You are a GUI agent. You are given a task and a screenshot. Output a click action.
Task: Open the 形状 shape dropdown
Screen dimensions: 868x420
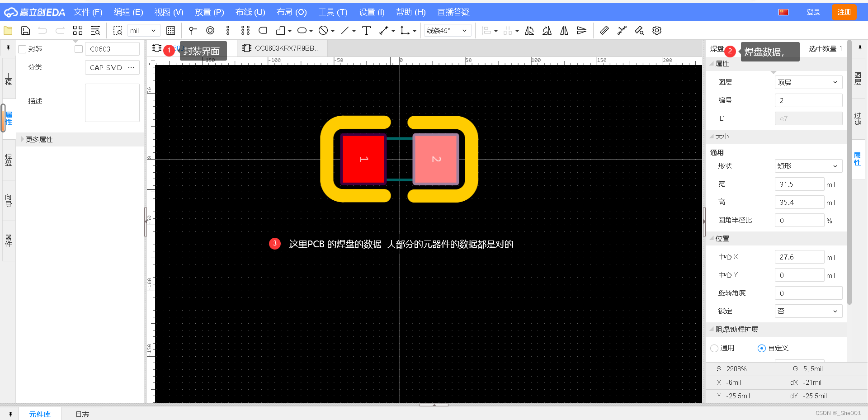pyautogui.click(x=808, y=166)
